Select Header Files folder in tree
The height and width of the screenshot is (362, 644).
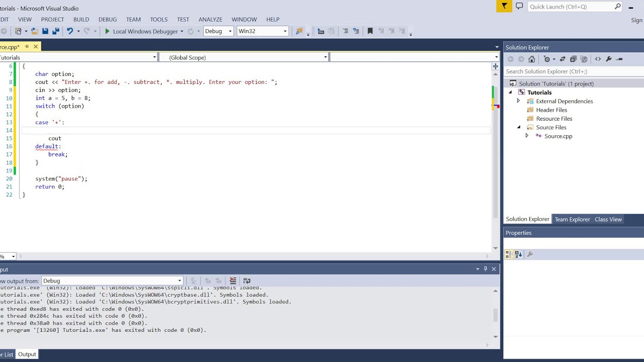pyautogui.click(x=551, y=110)
